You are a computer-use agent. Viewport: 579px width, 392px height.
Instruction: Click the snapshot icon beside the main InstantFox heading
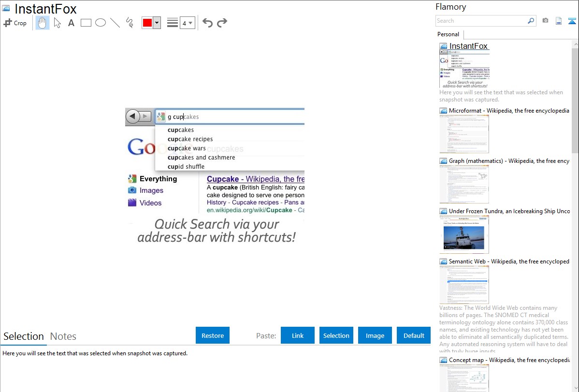tap(6, 8)
